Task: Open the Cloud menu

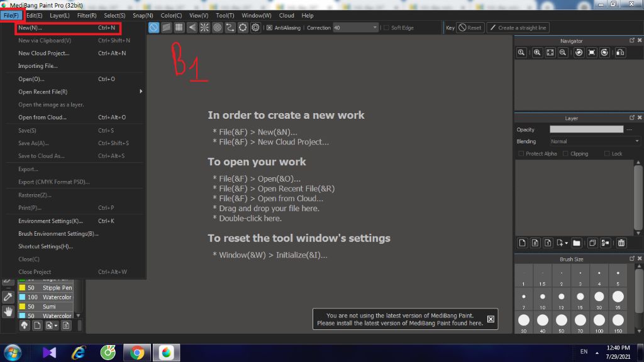Action: click(x=286, y=15)
